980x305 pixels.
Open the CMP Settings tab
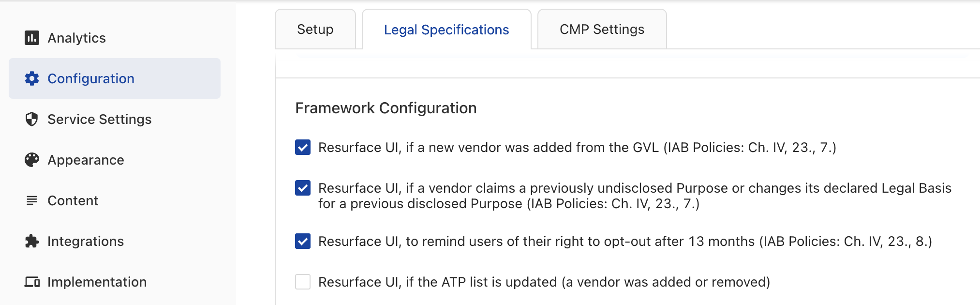pos(602,30)
